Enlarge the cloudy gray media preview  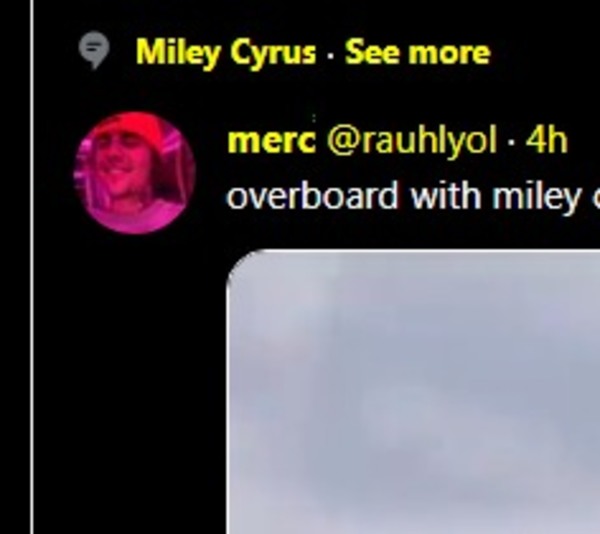pyautogui.click(x=413, y=392)
